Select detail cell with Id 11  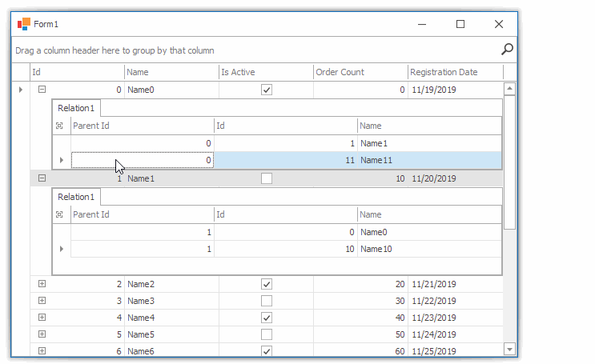286,160
